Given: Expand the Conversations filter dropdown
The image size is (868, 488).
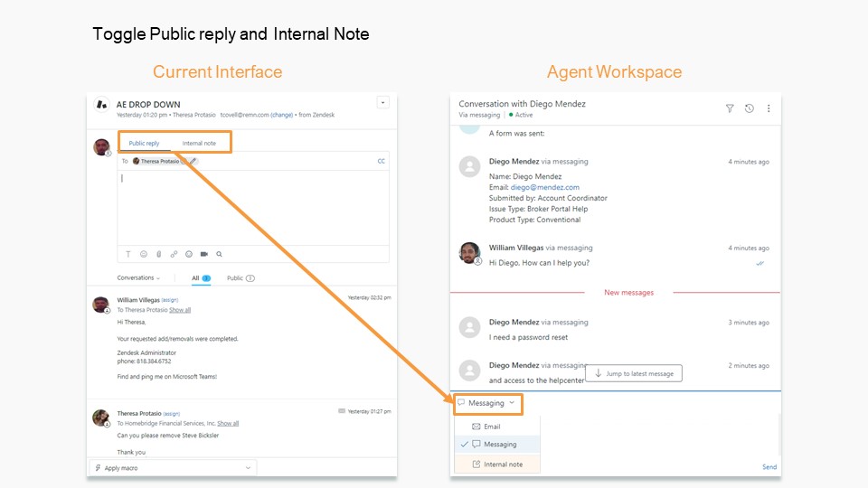Looking at the screenshot, I should pos(138,277).
